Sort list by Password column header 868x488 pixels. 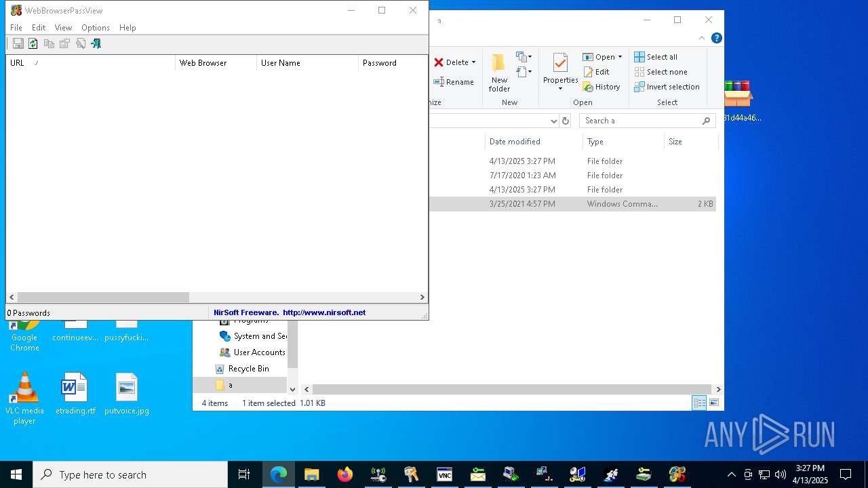click(393, 63)
